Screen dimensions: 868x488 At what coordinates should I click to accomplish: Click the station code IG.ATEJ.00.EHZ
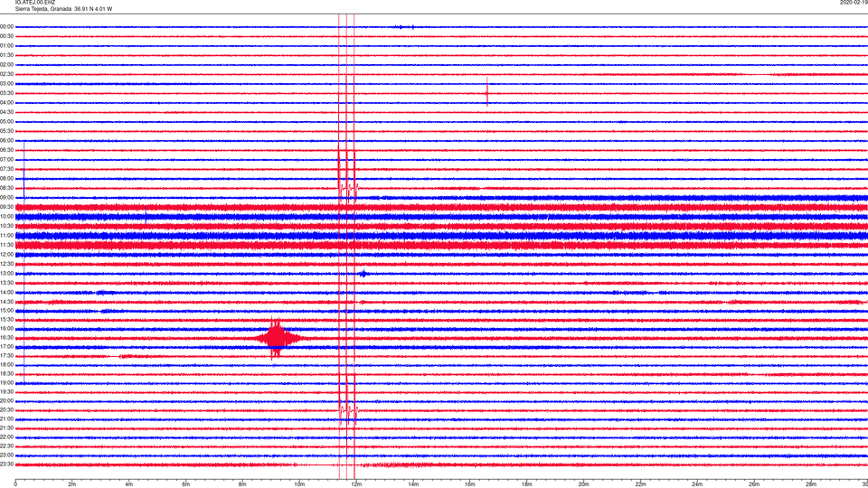[x=35, y=3]
